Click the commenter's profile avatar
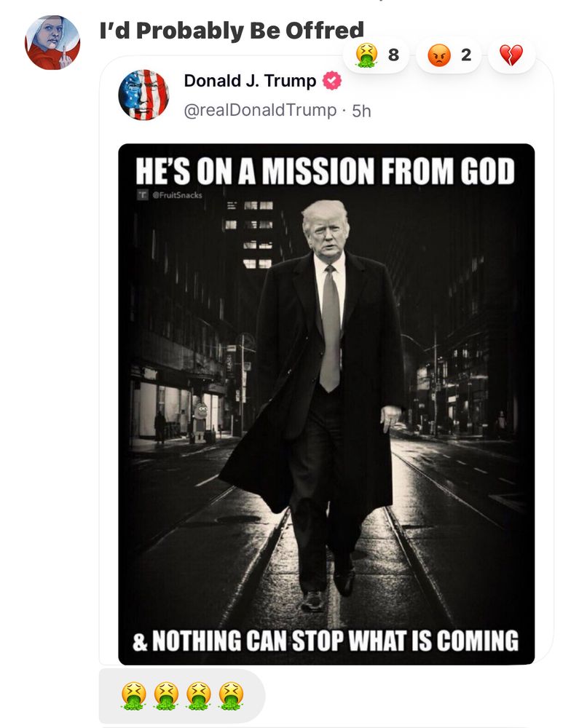The width and height of the screenshot is (579, 728). [52, 42]
